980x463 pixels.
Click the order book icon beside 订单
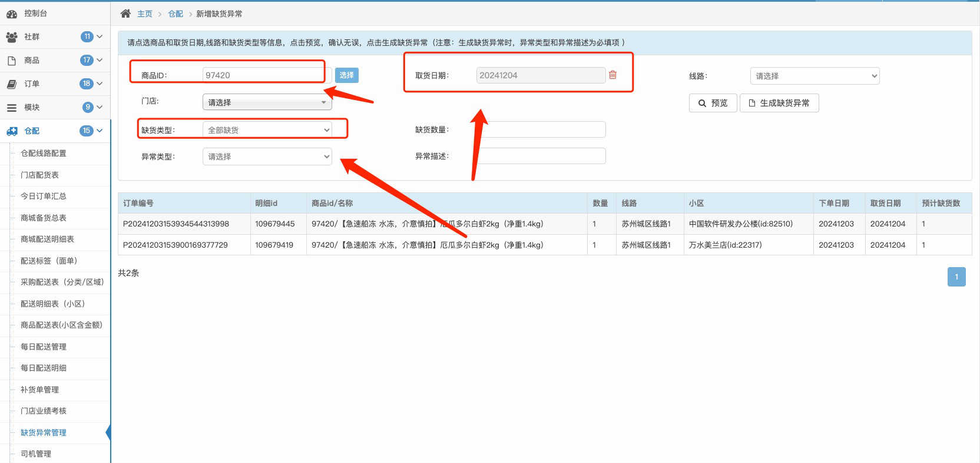(x=12, y=84)
